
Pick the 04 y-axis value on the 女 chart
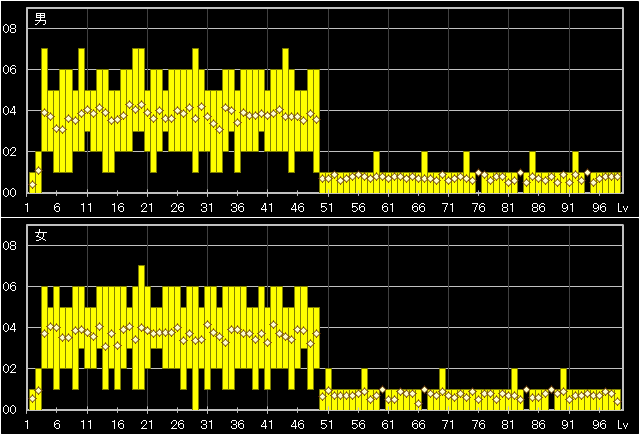coord(9,328)
